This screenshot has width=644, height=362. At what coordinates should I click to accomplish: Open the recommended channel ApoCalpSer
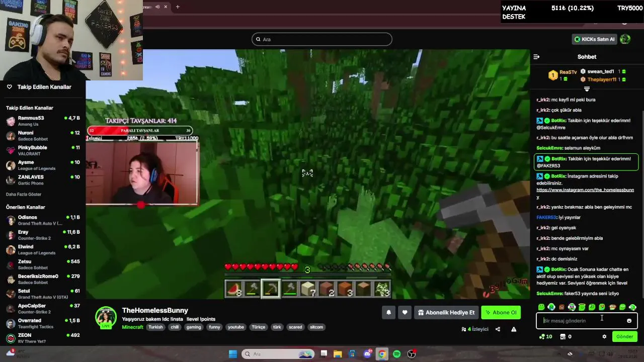(43, 308)
